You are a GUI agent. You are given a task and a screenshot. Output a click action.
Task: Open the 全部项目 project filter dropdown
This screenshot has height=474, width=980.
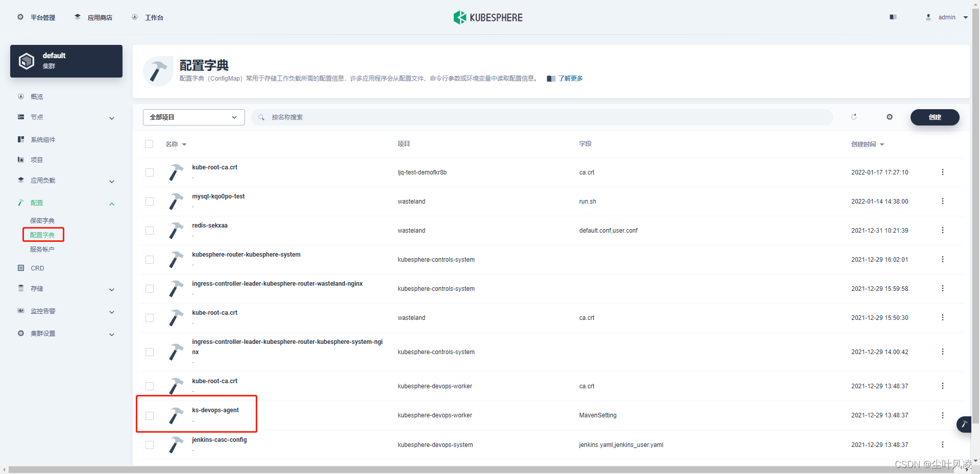(194, 117)
